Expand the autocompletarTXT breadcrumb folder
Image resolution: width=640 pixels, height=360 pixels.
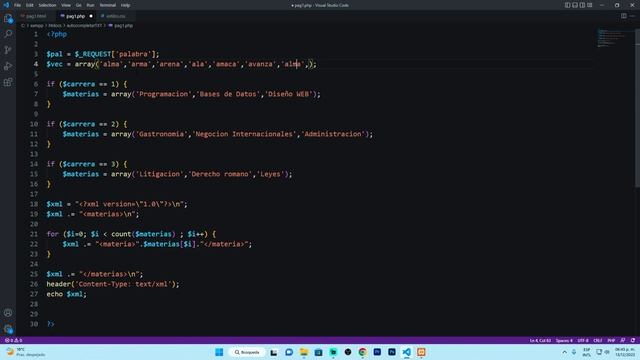point(84,26)
